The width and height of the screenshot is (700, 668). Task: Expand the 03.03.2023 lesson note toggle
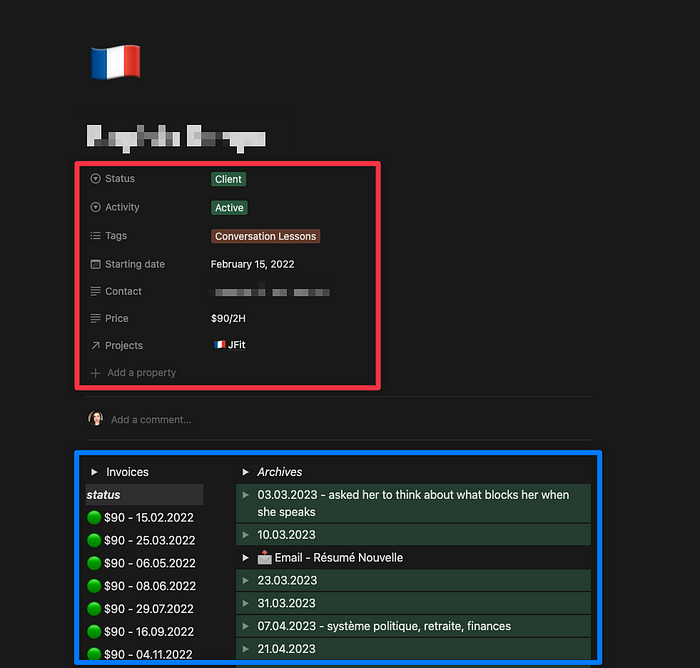coord(245,495)
